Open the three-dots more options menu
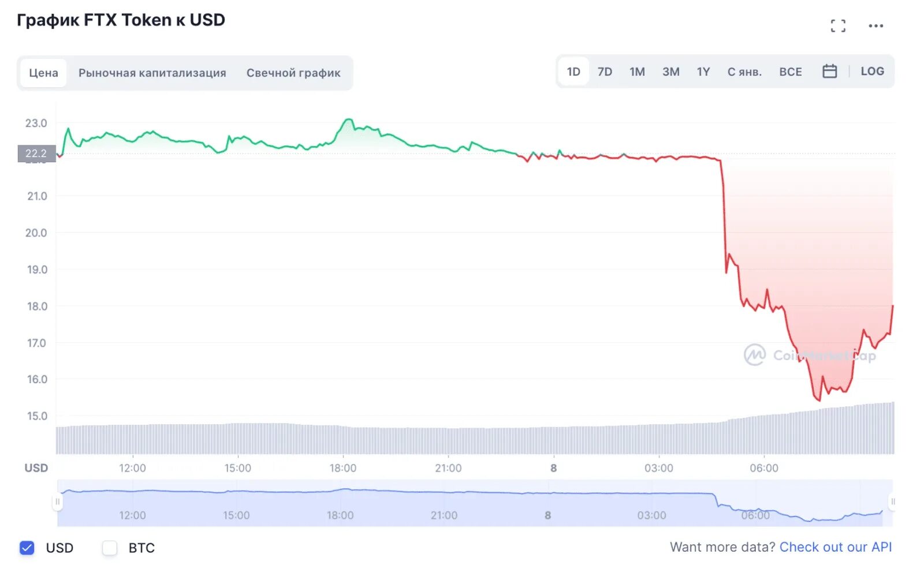924x580 pixels. pos(875,26)
